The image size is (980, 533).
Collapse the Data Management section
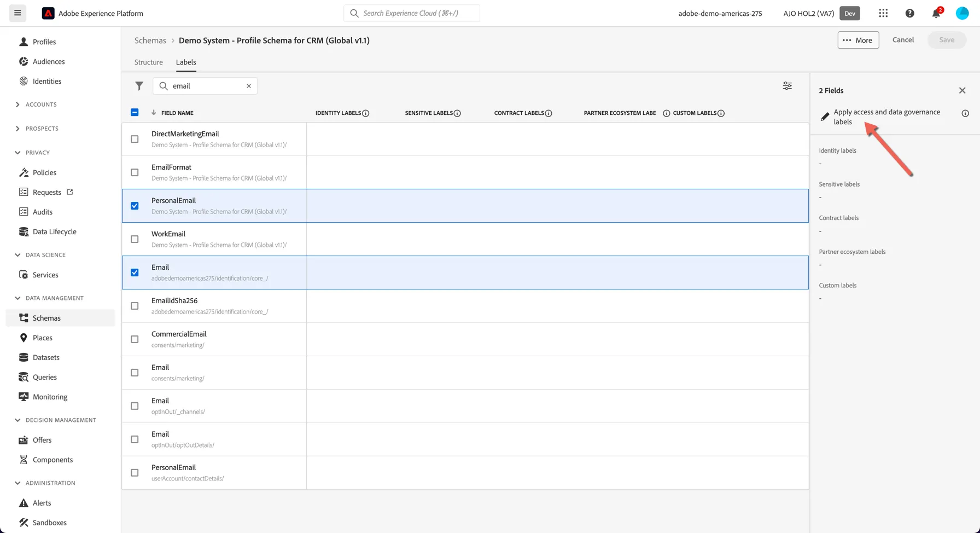pyautogui.click(x=17, y=298)
